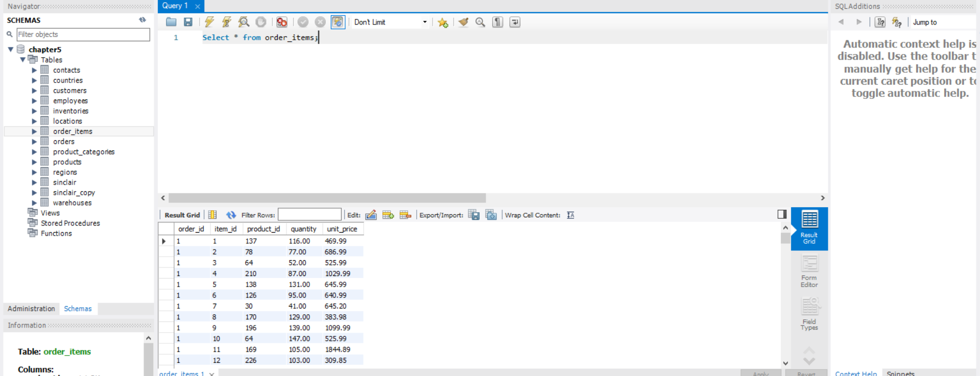
Task: Open the Administration tab in Navigator
Action: (31, 309)
